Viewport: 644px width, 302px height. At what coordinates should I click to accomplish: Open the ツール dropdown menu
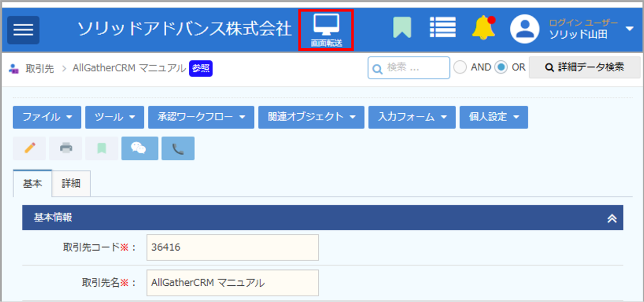pos(115,117)
